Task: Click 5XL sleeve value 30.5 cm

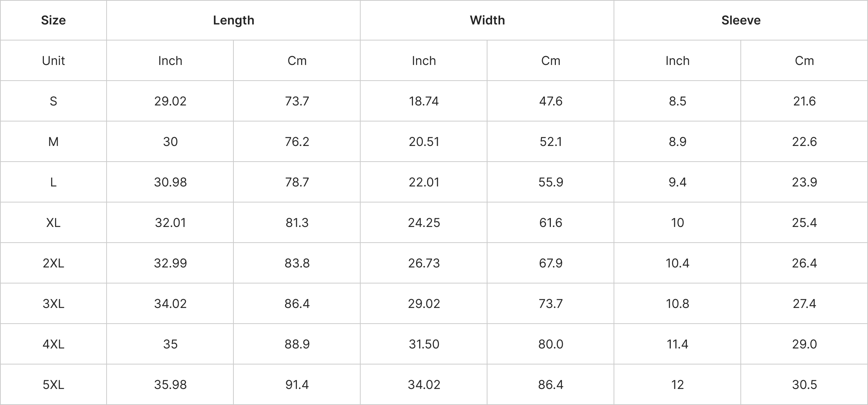Action: 804,385
